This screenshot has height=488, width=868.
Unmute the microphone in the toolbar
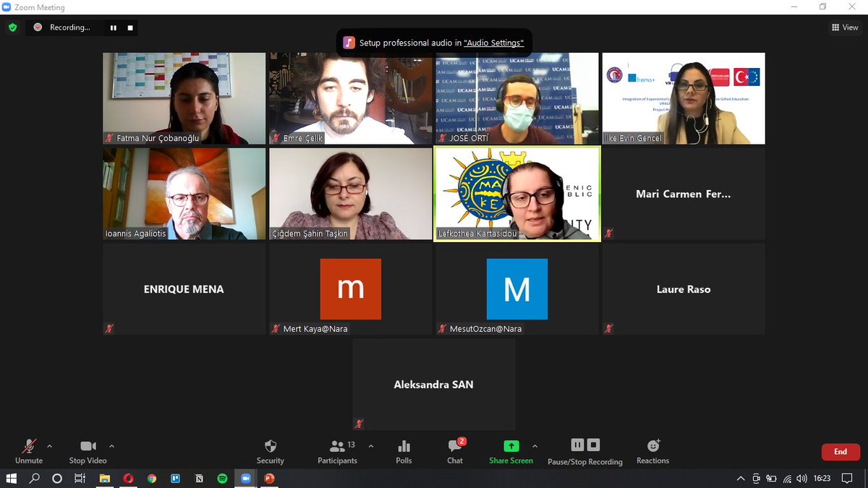(29, 451)
